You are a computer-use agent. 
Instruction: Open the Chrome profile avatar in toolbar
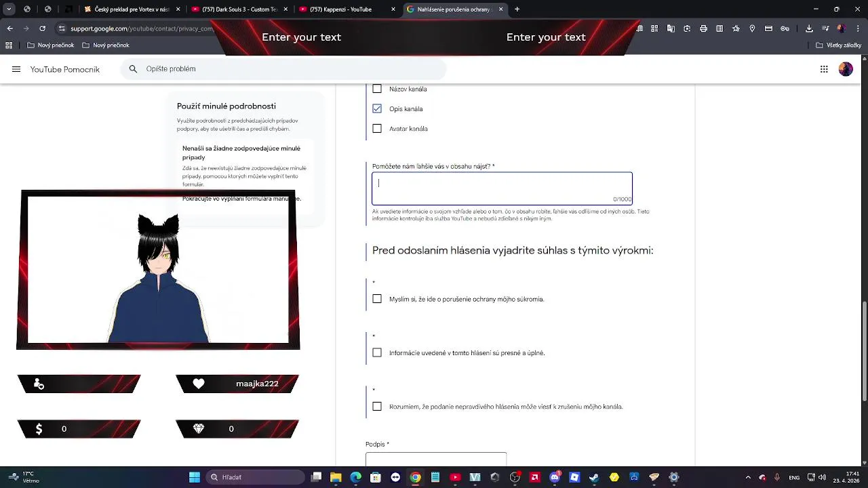coord(842,28)
